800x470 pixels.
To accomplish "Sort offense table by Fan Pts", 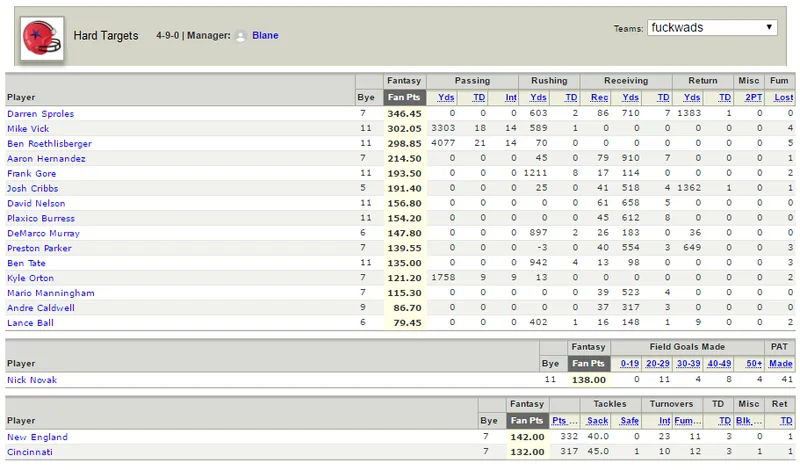I will tap(404, 97).
